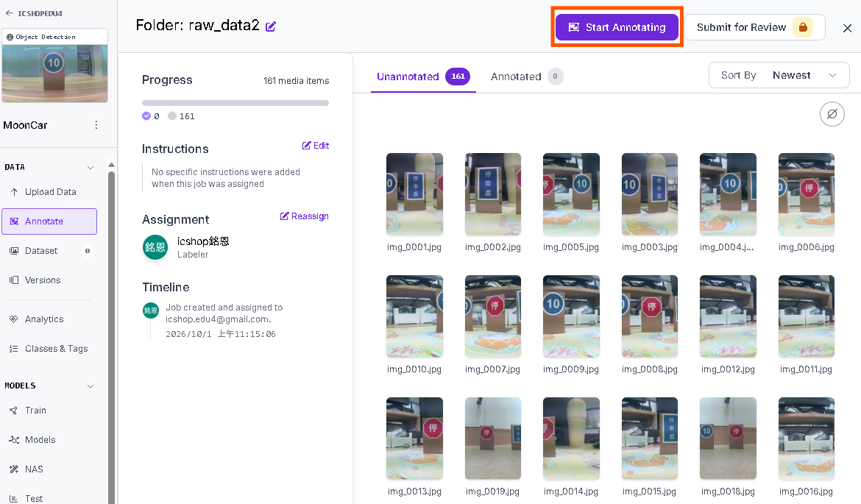Click the NAS wand icon

[x=14, y=469]
